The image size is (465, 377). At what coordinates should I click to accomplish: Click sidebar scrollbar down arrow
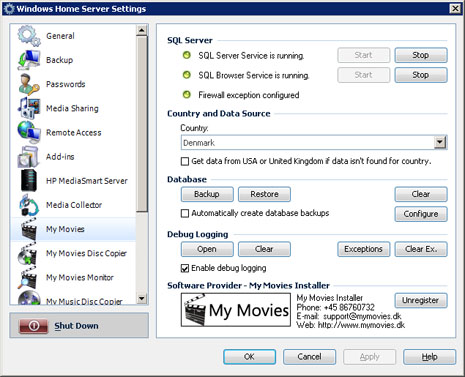click(x=142, y=298)
